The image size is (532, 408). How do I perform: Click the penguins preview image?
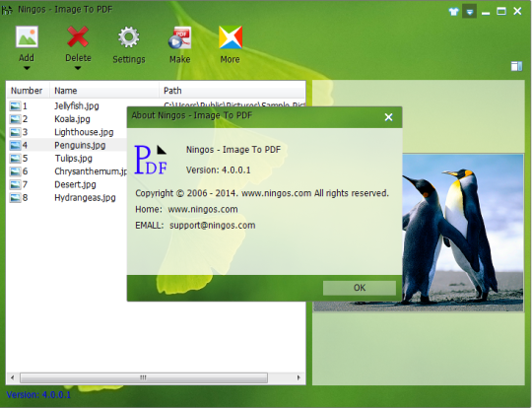[x=463, y=233]
